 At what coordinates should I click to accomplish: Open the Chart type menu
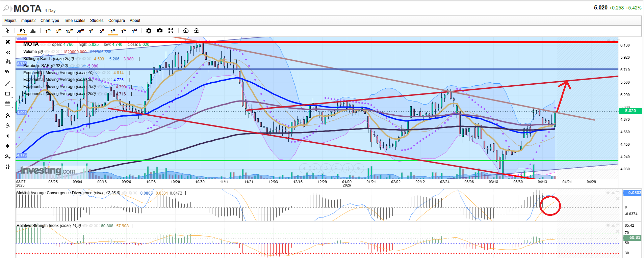coord(50,21)
